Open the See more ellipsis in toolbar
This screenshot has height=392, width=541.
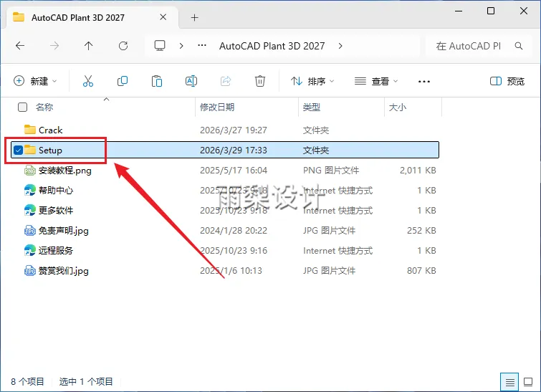pyautogui.click(x=424, y=82)
